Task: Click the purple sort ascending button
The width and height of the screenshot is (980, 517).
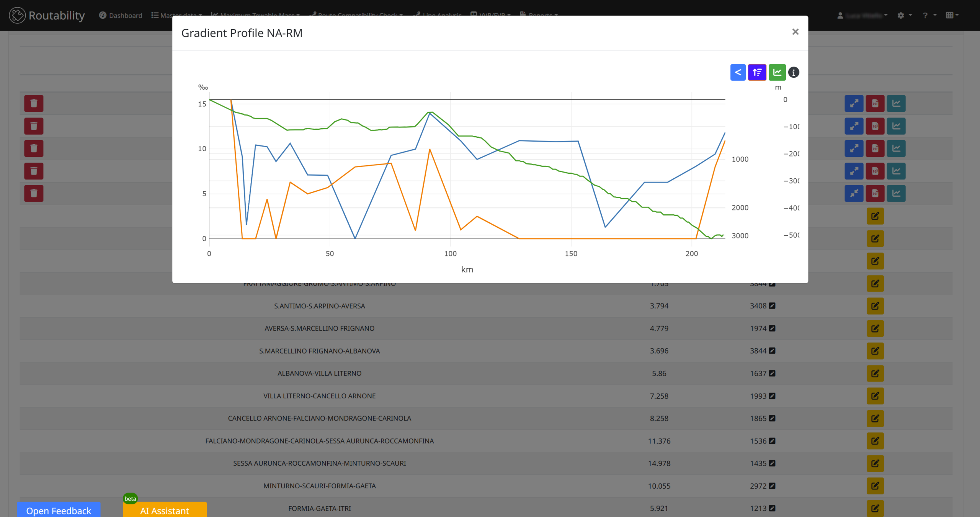Action: (757, 72)
